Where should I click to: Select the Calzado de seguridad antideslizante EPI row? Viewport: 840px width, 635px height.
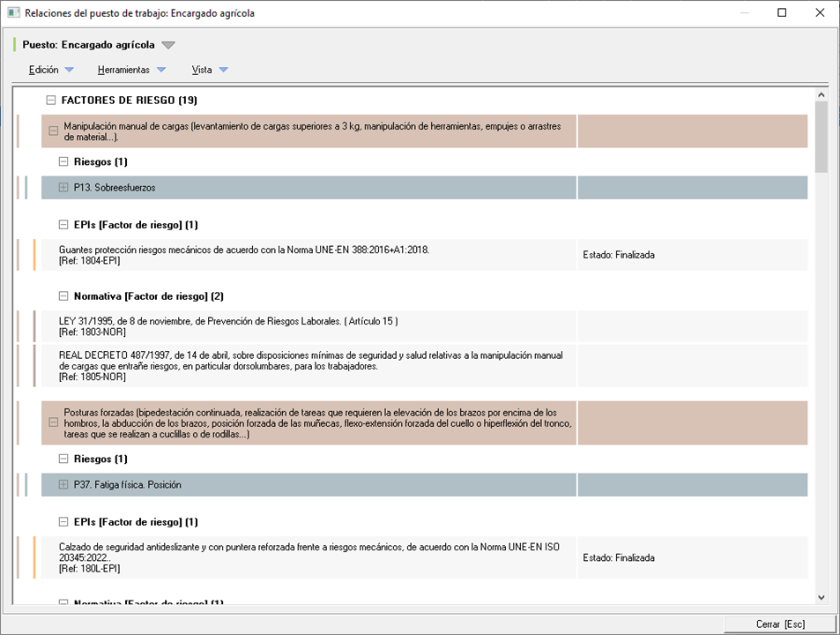pyautogui.click(x=308, y=557)
